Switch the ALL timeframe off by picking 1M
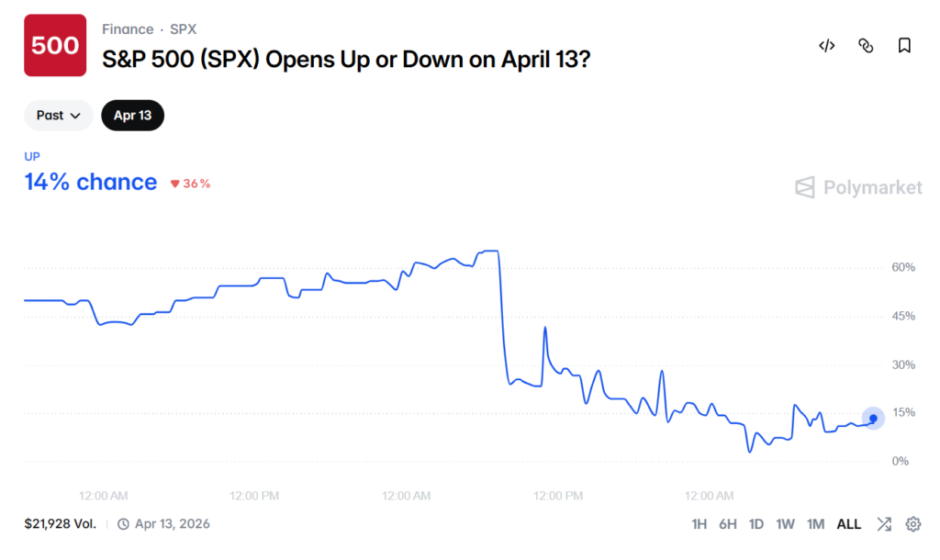This screenshot has height=560, width=940. (x=815, y=523)
